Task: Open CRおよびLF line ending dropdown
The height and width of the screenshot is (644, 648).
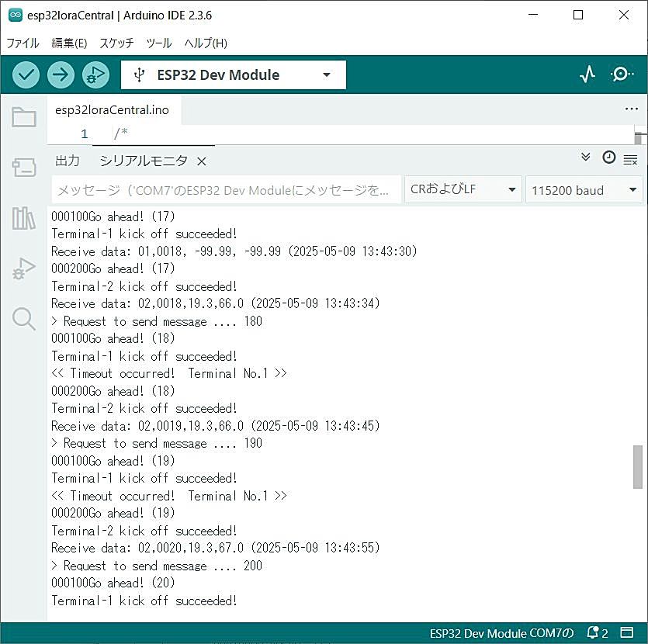Action: pos(463,189)
